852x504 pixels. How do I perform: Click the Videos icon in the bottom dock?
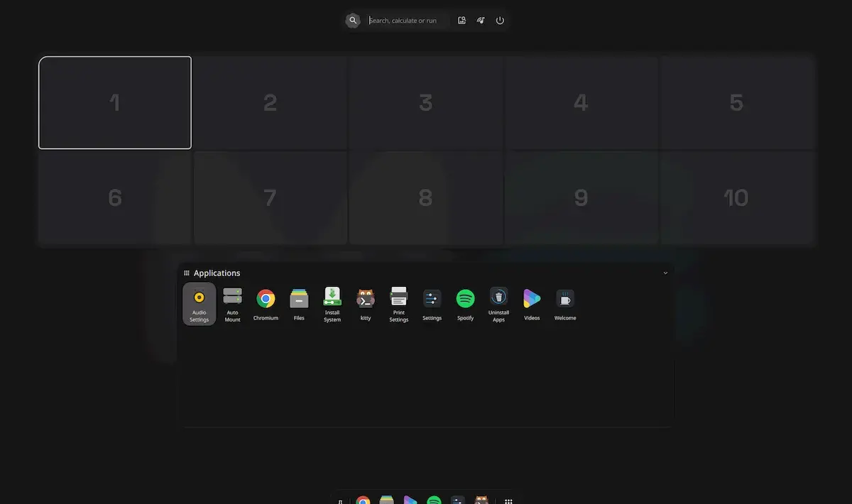click(x=410, y=500)
